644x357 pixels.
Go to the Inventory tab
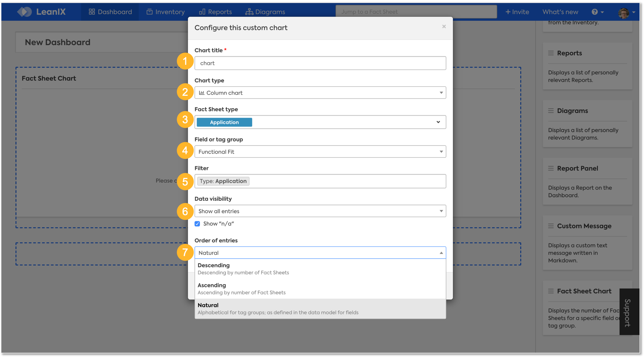tap(166, 12)
